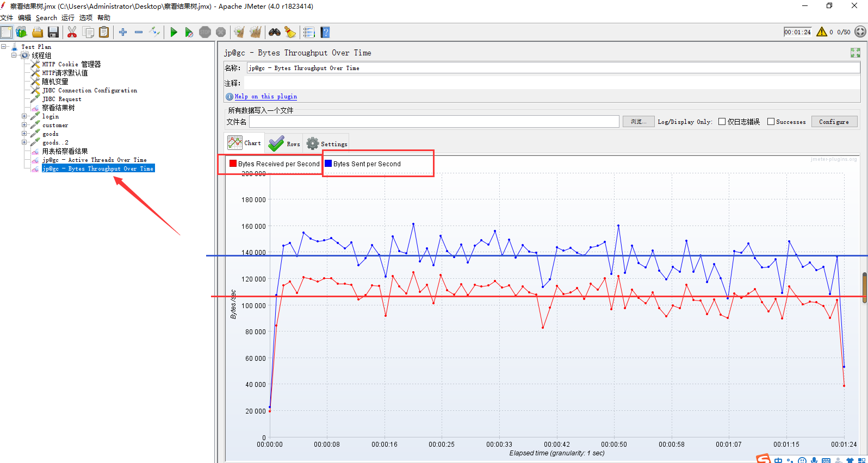Open Search with binoculars icon
The height and width of the screenshot is (463, 868).
[x=275, y=32]
